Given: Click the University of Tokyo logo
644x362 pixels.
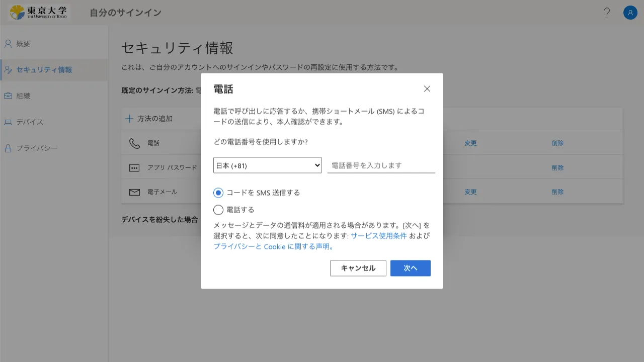Looking at the screenshot, I should click(38, 12).
